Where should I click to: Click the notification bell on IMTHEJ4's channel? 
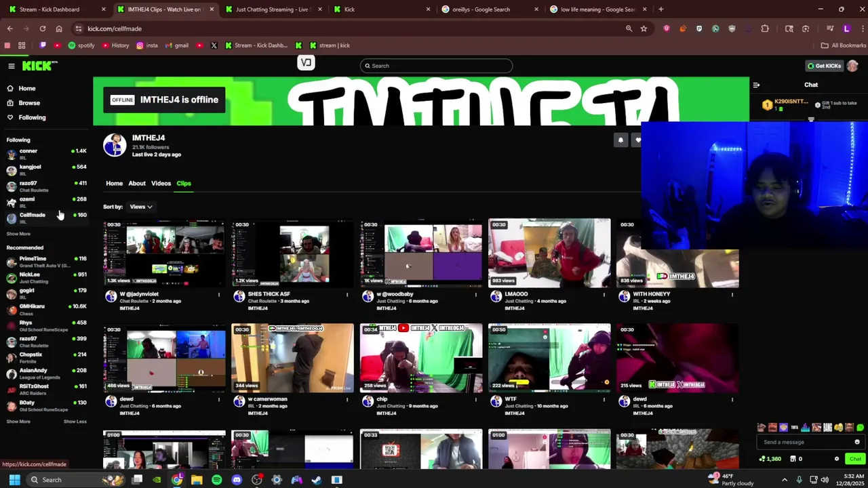[x=620, y=140]
